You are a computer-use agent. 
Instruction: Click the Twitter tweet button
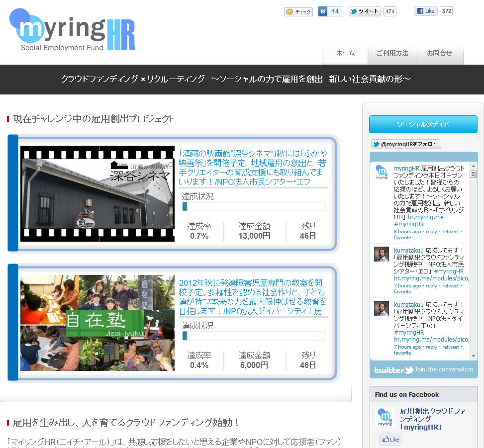(x=365, y=11)
